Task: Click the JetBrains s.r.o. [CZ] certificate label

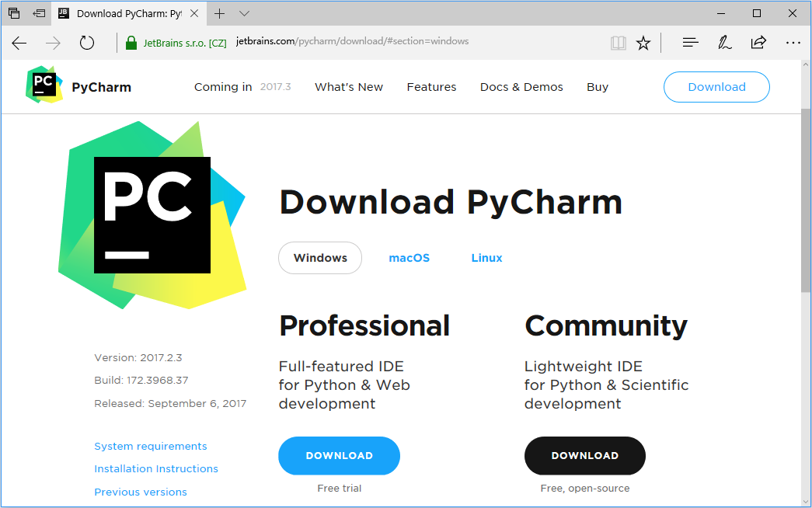Action: (x=185, y=43)
